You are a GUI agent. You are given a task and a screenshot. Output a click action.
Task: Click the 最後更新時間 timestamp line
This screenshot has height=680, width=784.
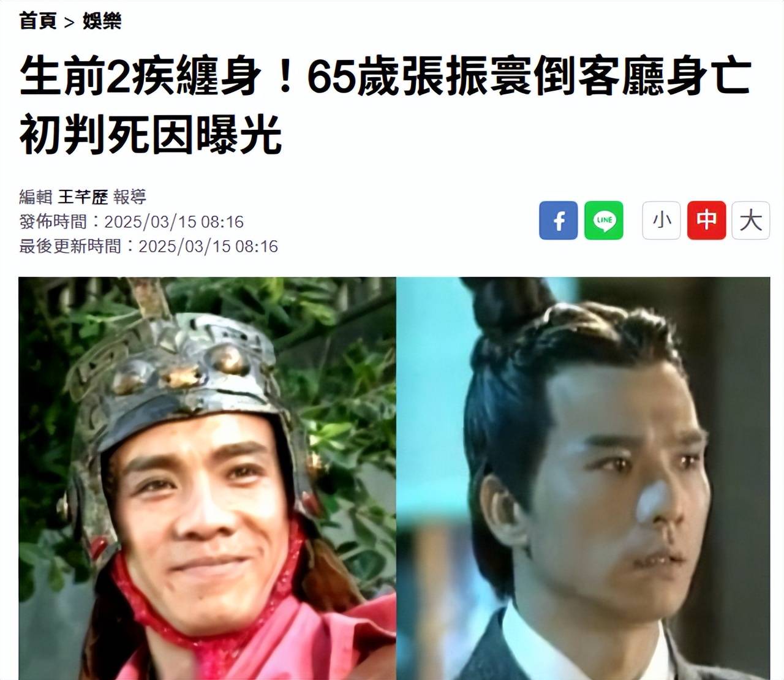[x=148, y=246]
